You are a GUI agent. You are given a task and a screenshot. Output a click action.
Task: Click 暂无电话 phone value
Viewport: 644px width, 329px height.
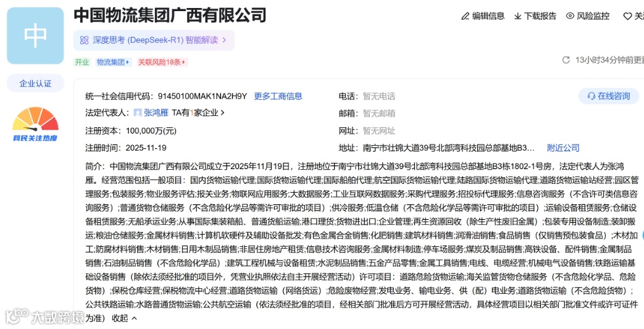[378, 96]
